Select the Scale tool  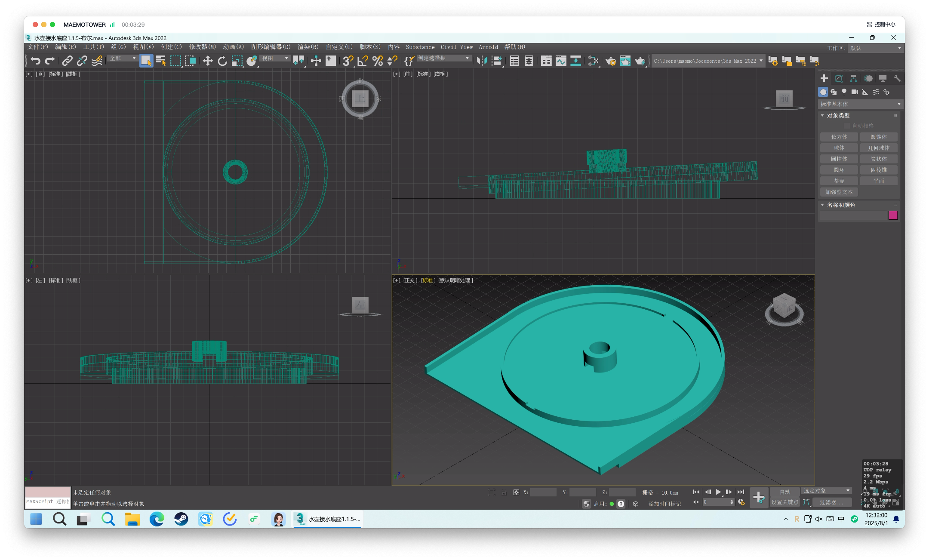[x=237, y=61]
